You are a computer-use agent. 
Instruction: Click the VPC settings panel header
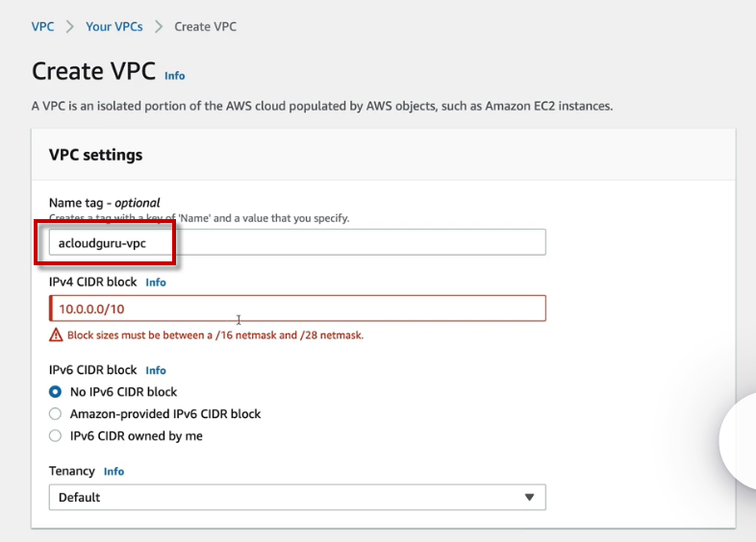click(x=96, y=155)
